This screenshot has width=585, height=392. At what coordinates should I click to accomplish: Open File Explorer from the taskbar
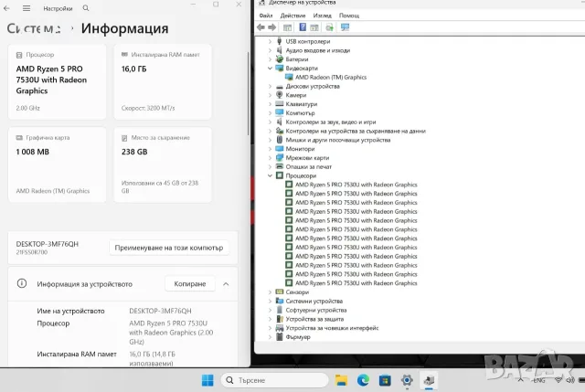pos(341,380)
